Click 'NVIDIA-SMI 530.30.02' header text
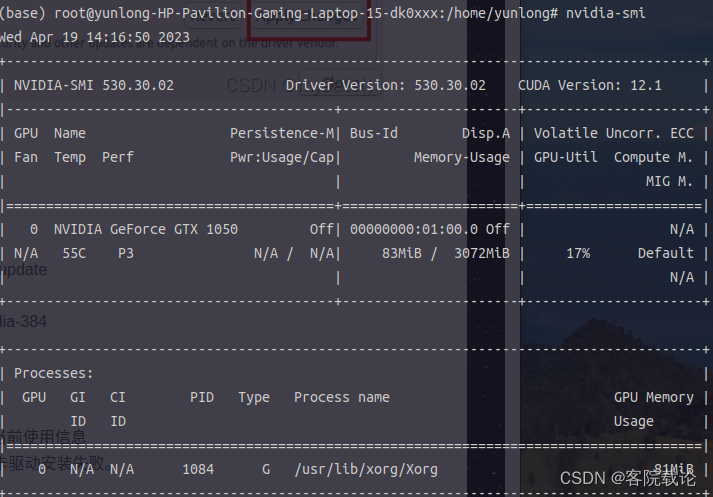The height and width of the screenshot is (497, 713). [94, 85]
